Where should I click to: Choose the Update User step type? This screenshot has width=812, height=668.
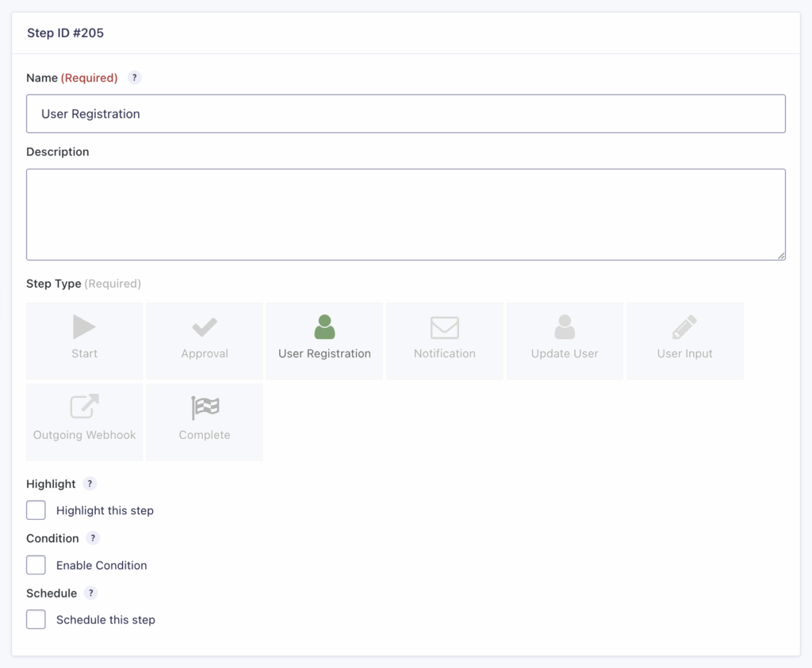564,341
